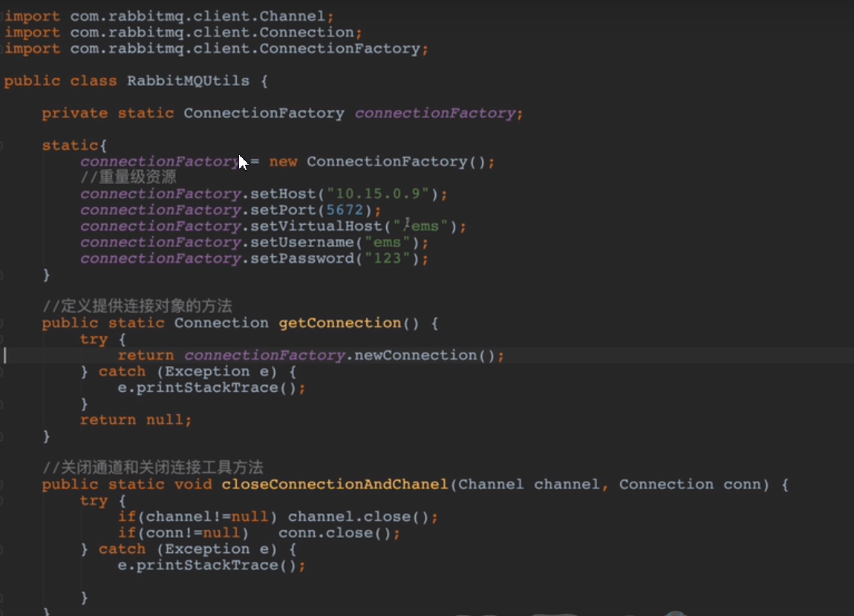The height and width of the screenshot is (616, 854).
Task: Click the comment //重量级资源
Action: point(128,177)
